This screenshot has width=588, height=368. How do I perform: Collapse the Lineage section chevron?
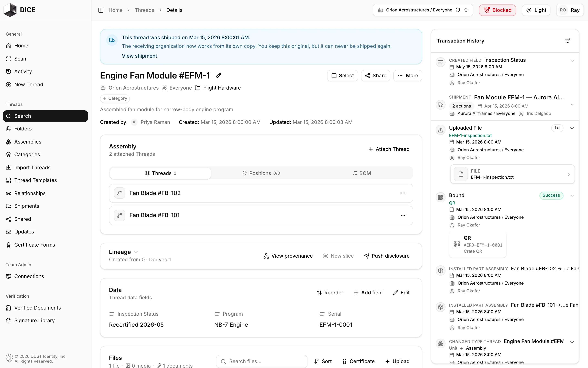136,252
